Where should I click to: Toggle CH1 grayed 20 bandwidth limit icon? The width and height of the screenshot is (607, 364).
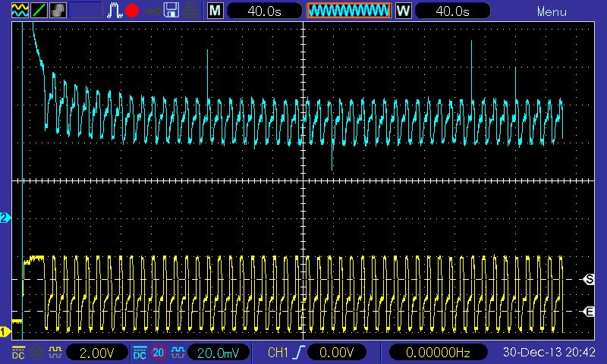click(x=37, y=353)
